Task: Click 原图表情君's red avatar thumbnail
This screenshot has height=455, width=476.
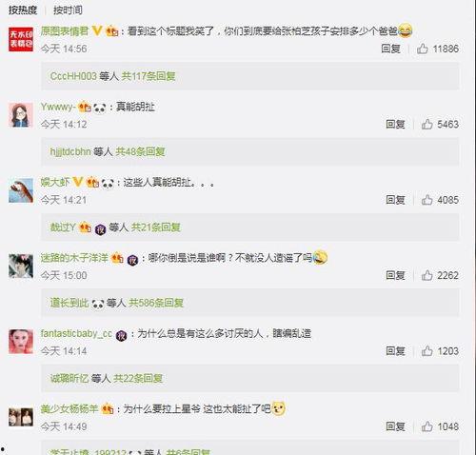Action: tap(21, 39)
